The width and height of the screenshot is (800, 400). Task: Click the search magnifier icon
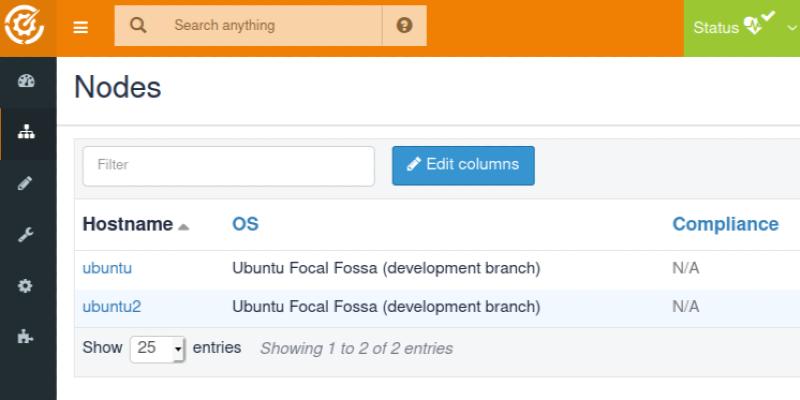click(138, 26)
